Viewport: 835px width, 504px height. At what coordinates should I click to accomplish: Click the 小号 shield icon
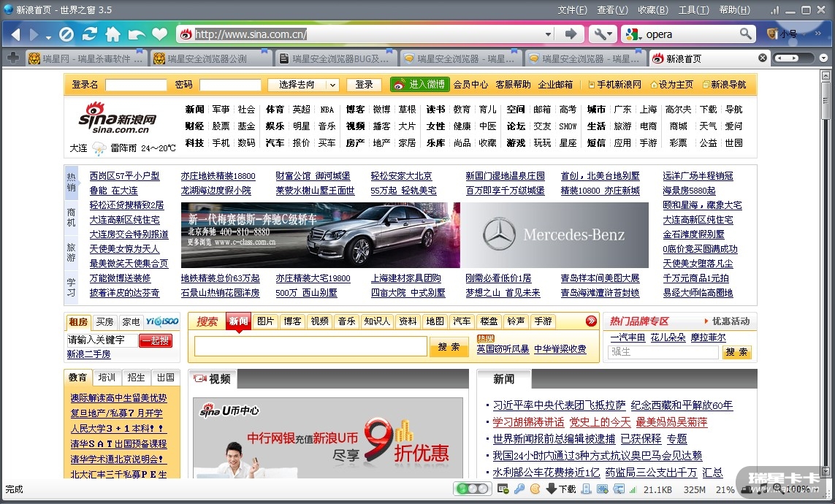click(x=772, y=34)
